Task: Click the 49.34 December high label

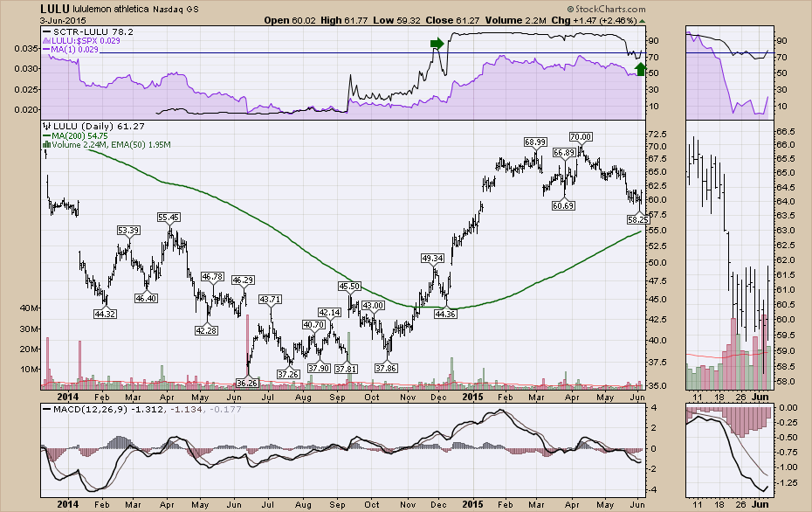Action: point(433,258)
